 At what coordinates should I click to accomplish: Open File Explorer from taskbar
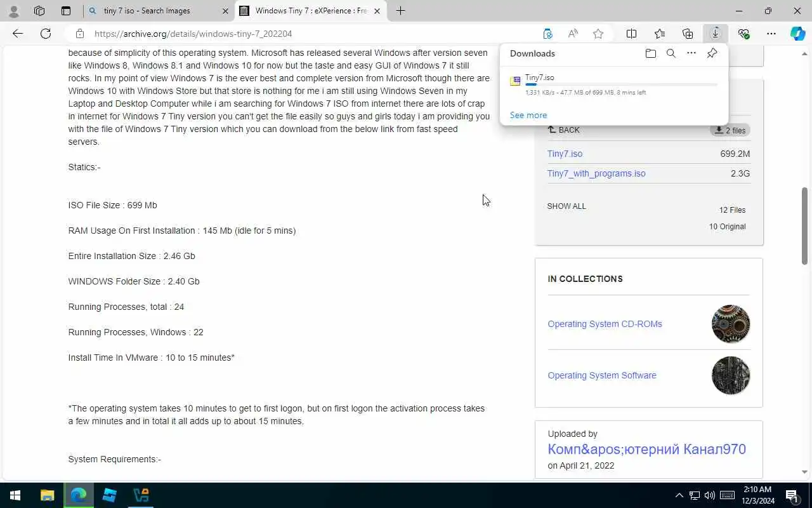[47, 495]
